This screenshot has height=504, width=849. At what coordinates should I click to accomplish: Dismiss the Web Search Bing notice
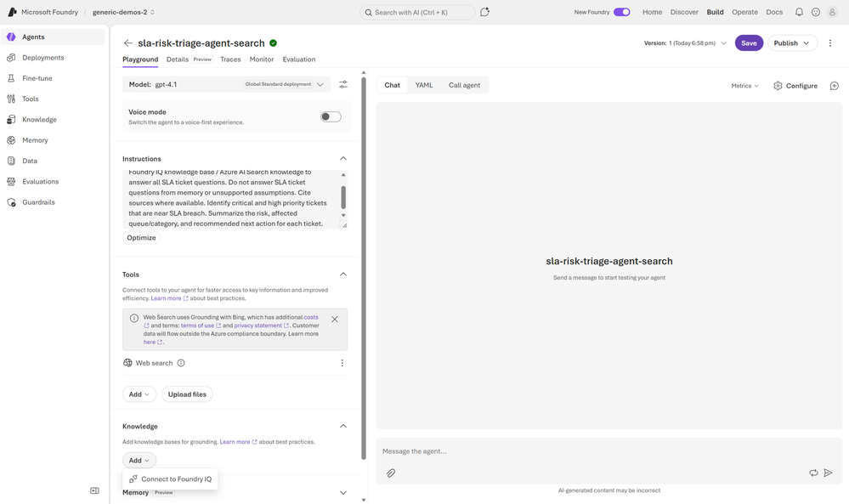[335, 319]
